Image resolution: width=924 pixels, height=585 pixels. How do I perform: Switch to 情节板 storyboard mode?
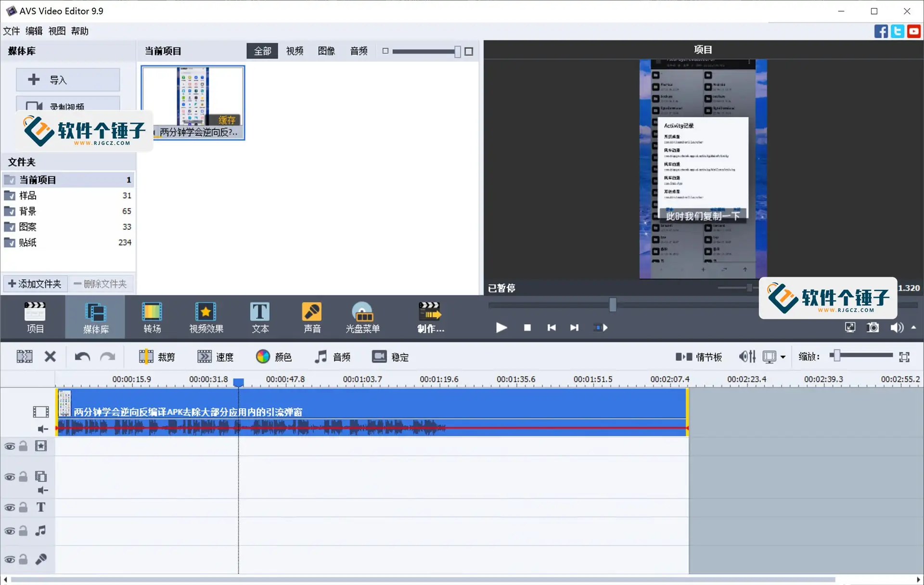click(699, 357)
